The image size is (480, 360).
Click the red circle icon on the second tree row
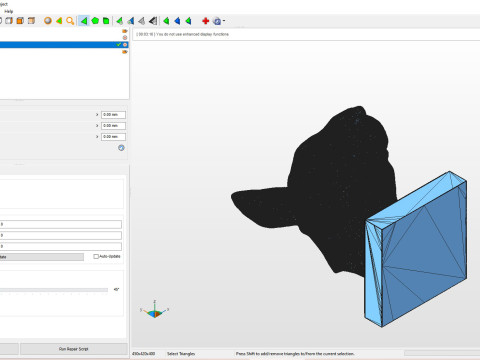click(x=125, y=38)
